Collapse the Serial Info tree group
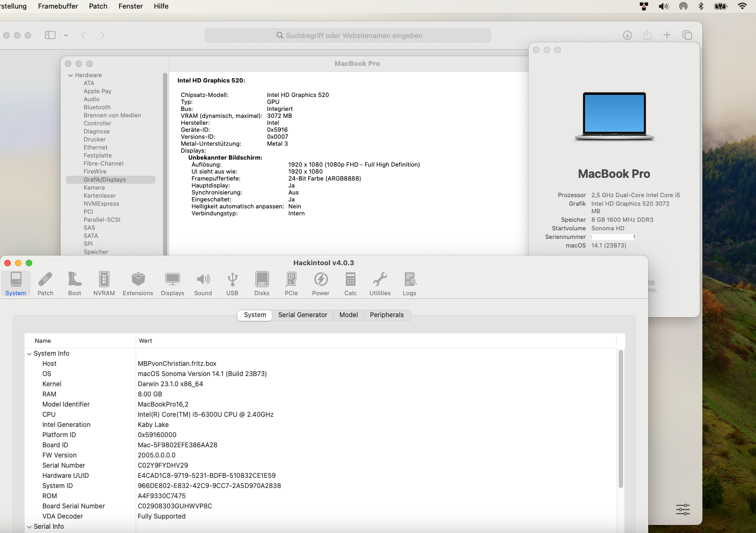The image size is (756, 533). click(29, 527)
